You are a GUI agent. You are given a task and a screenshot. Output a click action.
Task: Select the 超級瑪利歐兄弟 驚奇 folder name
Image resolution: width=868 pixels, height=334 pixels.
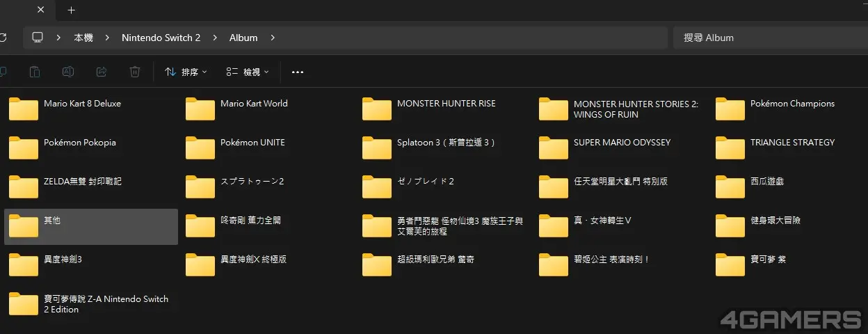click(x=435, y=260)
